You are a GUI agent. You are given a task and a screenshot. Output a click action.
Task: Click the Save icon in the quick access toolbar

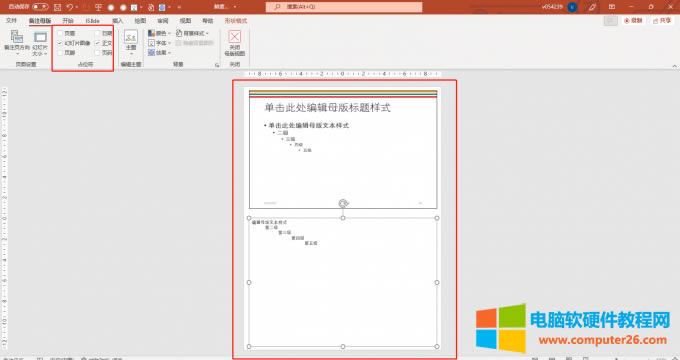pos(58,7)
